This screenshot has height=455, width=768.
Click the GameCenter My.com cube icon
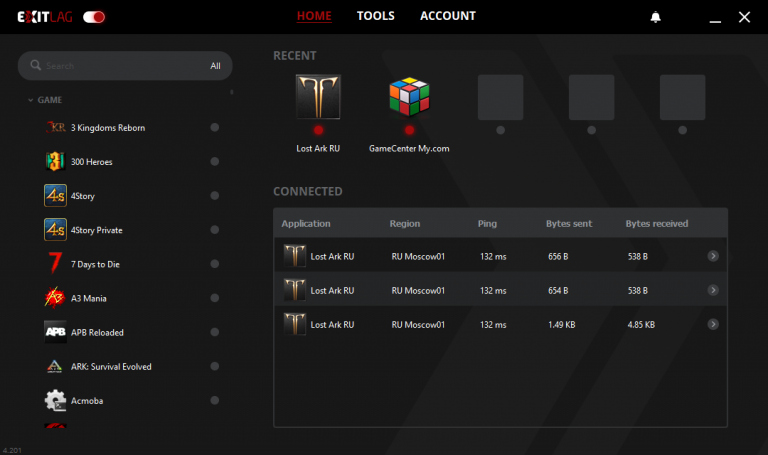(409, 96)
